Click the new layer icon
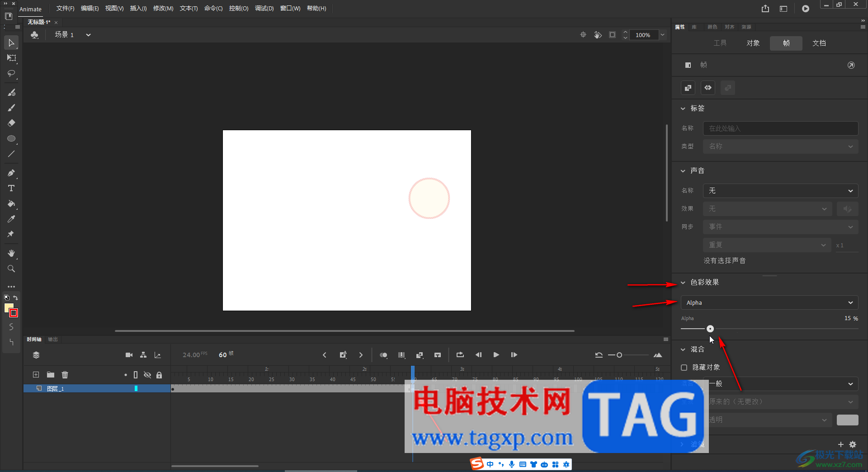This screenshot has width=868, height=472. click(36, 375)
